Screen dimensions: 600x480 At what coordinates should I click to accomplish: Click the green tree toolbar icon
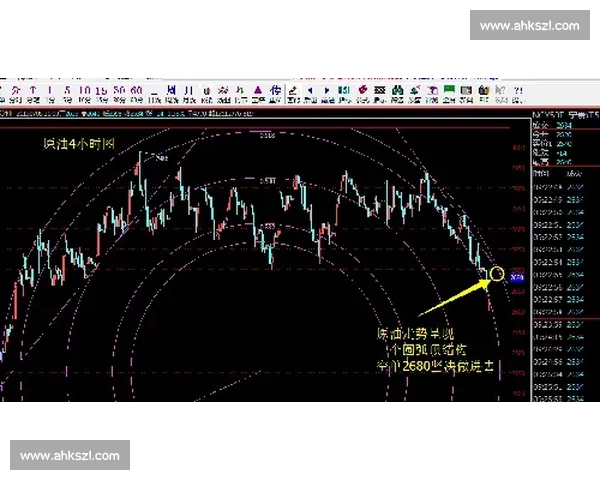point(415,94)
